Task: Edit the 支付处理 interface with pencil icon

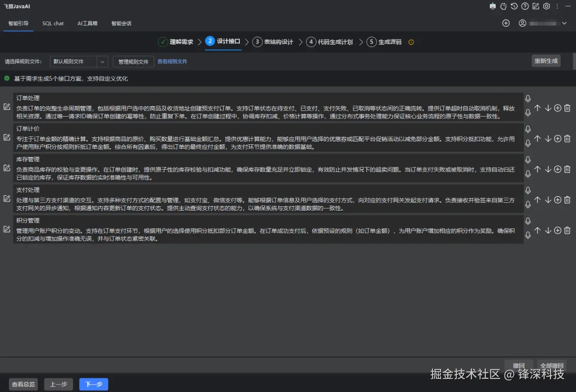Action: [7, 198]
